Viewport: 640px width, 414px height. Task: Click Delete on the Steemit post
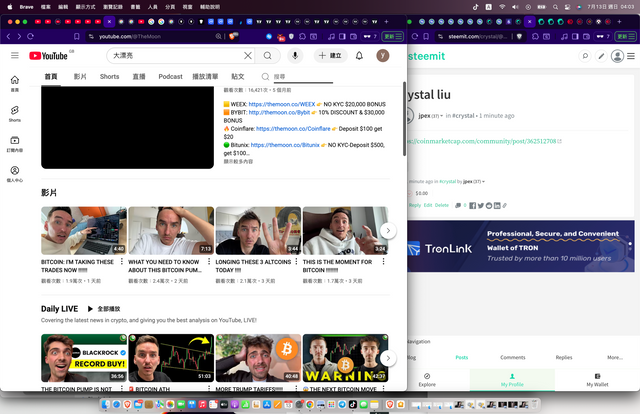[442, 205]
